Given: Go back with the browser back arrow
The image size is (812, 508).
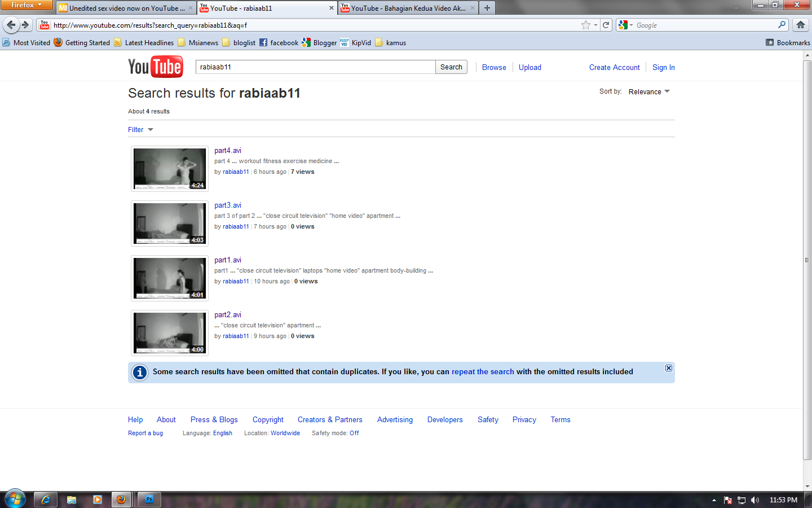Looking at the screenshot, I should click(11, 25).
